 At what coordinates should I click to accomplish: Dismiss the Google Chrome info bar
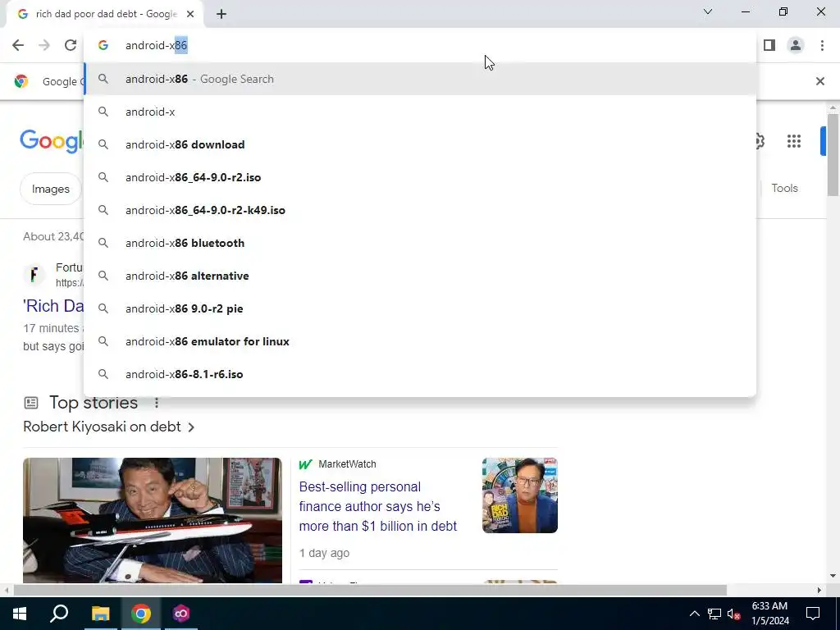(x=819, y=81)
